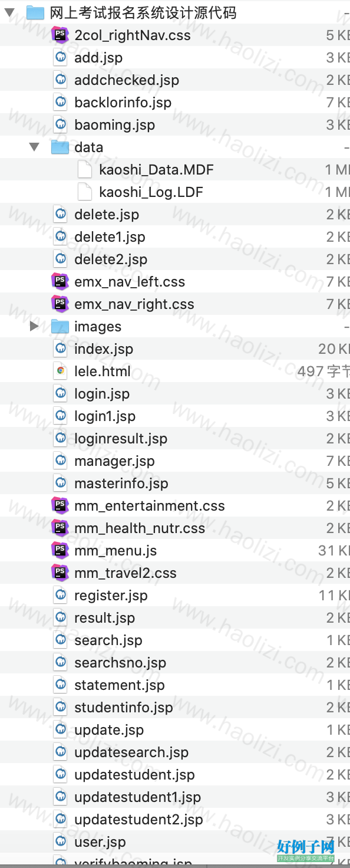Select the studentinfo.jsp row
The height and width of the screenshot is (868, 350).
pos(175,708)
